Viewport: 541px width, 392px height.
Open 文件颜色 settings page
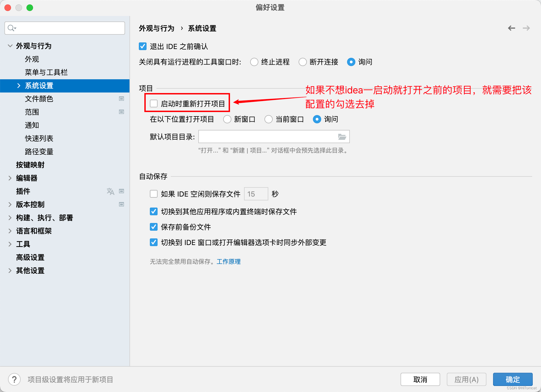pos(39,99)
